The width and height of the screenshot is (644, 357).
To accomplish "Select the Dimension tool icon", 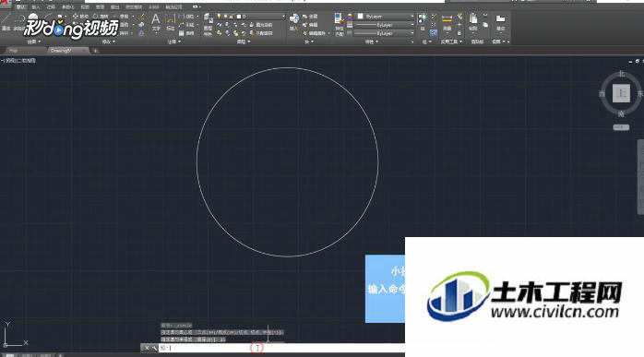I will 170,21.
